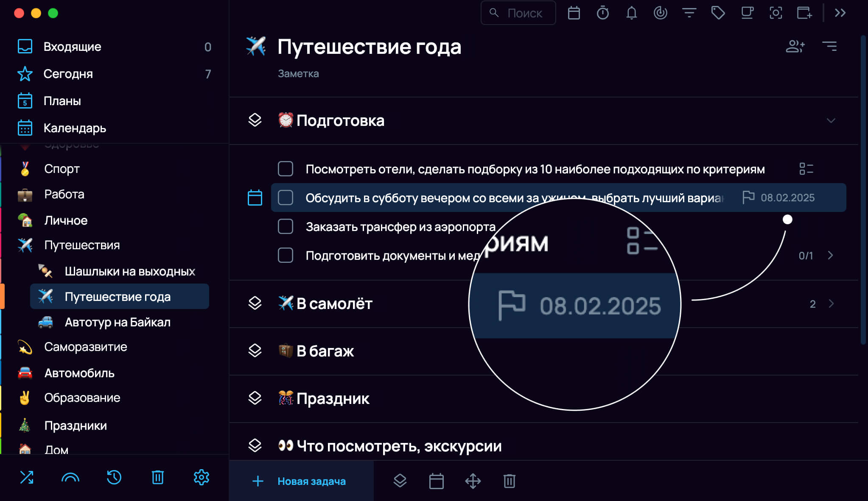Open the coffee cup icon in toolbar
868x501 pixels.
coord(747,13)
